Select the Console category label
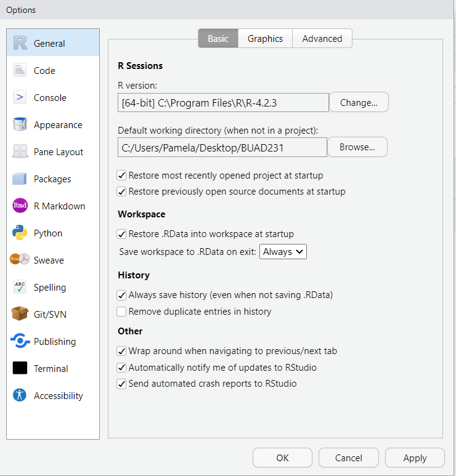The width and height of the screenshot is (456, 476). pyautogui.click(x=50, y=98)
